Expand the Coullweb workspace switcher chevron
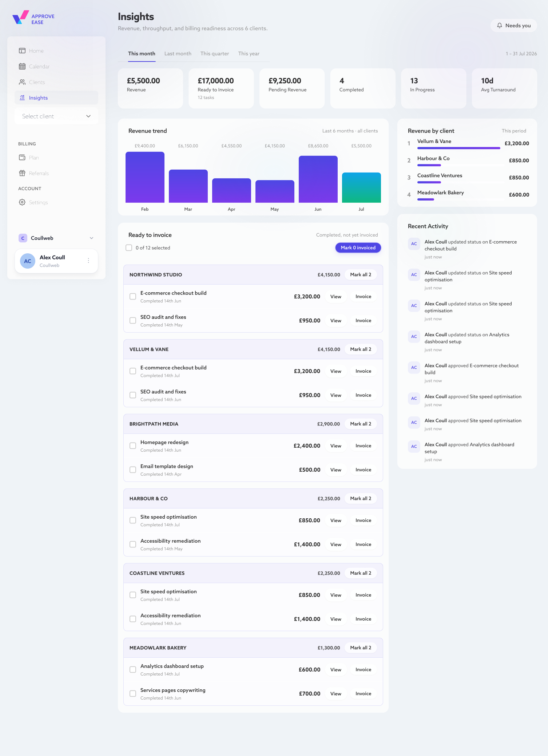The image size is (548, 756). 91,238
